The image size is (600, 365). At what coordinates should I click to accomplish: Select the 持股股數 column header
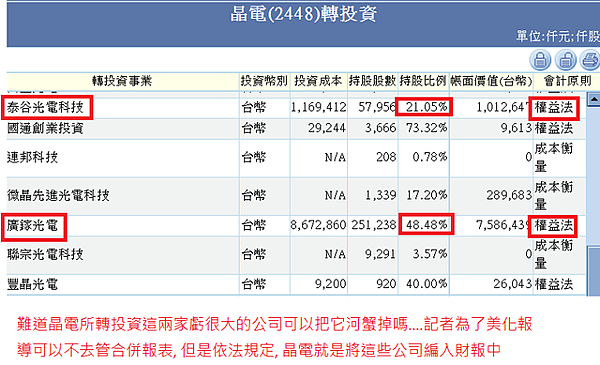(372, 81)
